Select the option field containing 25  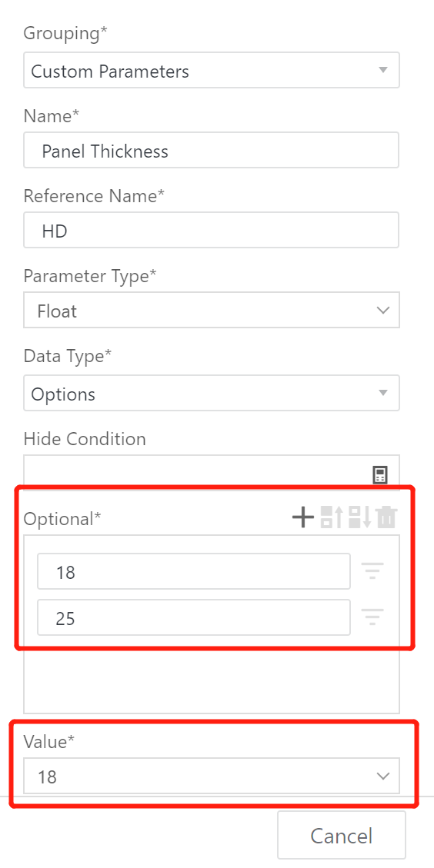[x=194, y=617]
